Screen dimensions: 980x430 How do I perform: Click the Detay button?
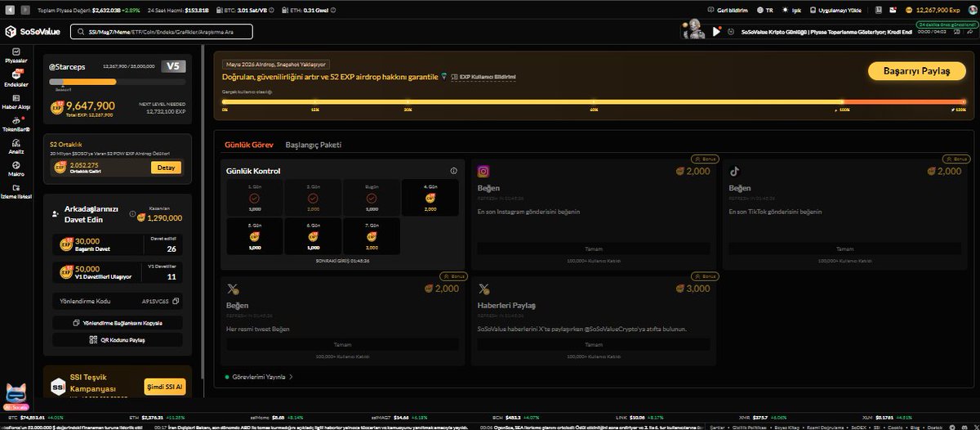coord(166,168)
